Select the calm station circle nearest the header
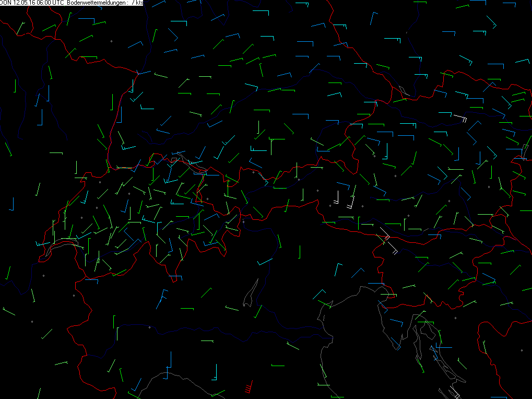 [111, 41]
